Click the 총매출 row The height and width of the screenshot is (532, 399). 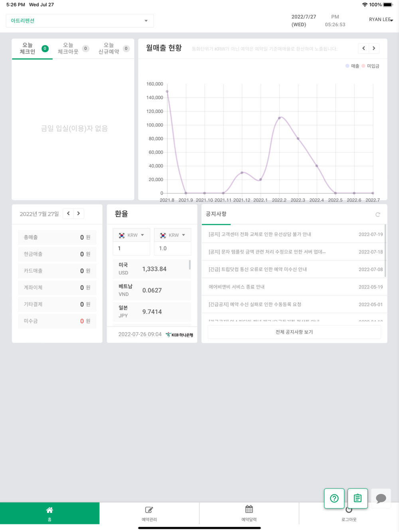click(57, 237)
